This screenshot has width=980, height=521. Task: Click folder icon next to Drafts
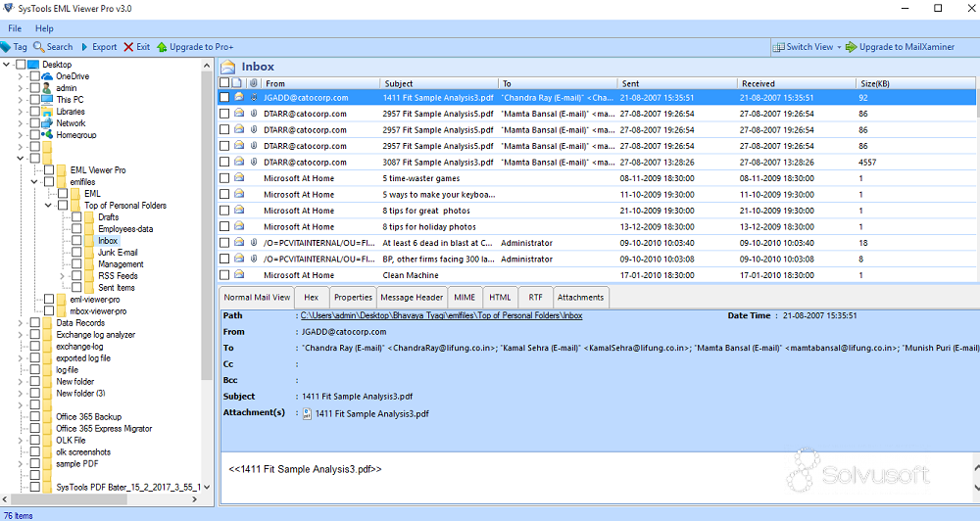(89, 216)
